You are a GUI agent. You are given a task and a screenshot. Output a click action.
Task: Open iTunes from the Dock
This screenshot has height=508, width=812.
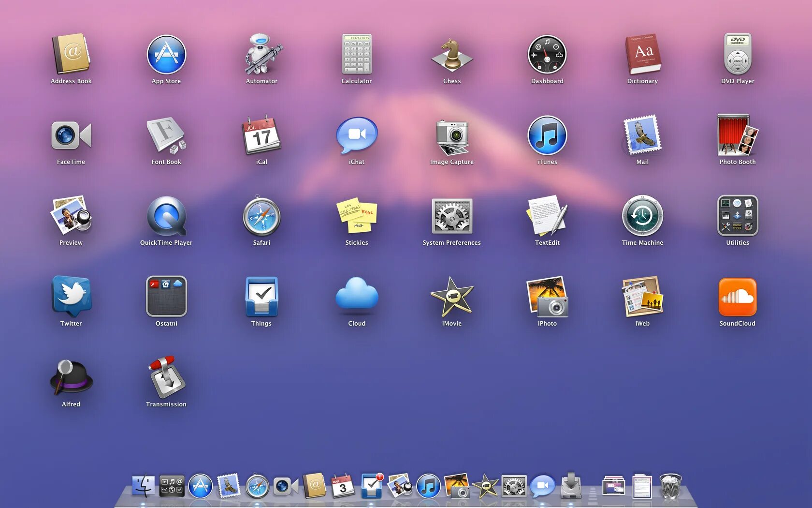(428, 486)
